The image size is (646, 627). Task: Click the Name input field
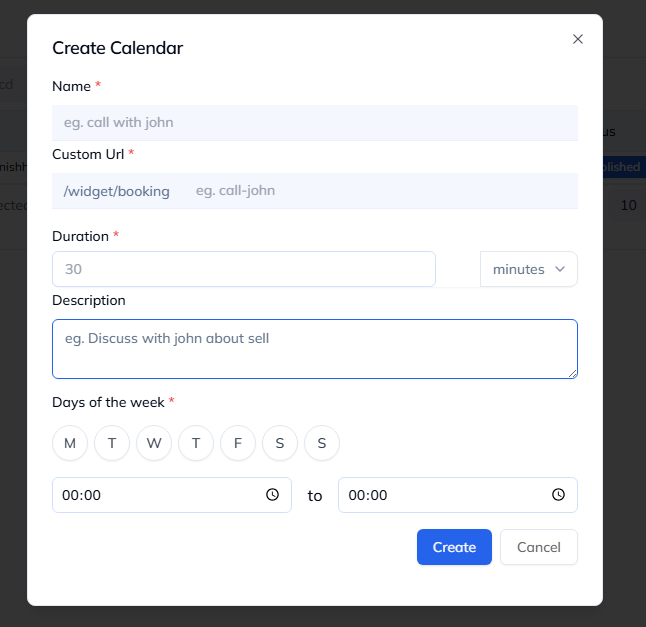[314, 123]
